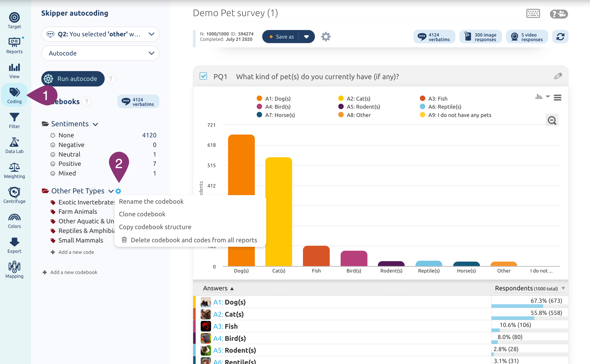Open the Reports sidebar icon
The image size is (590, 364).
tap(14, 46)
